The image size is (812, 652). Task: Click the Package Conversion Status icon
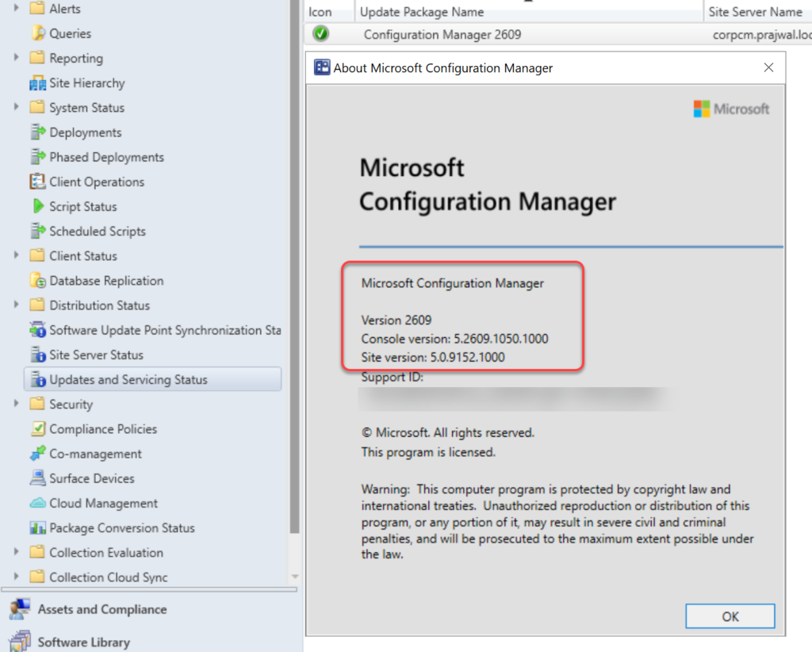pyautogui.click(x=37, y=527)
